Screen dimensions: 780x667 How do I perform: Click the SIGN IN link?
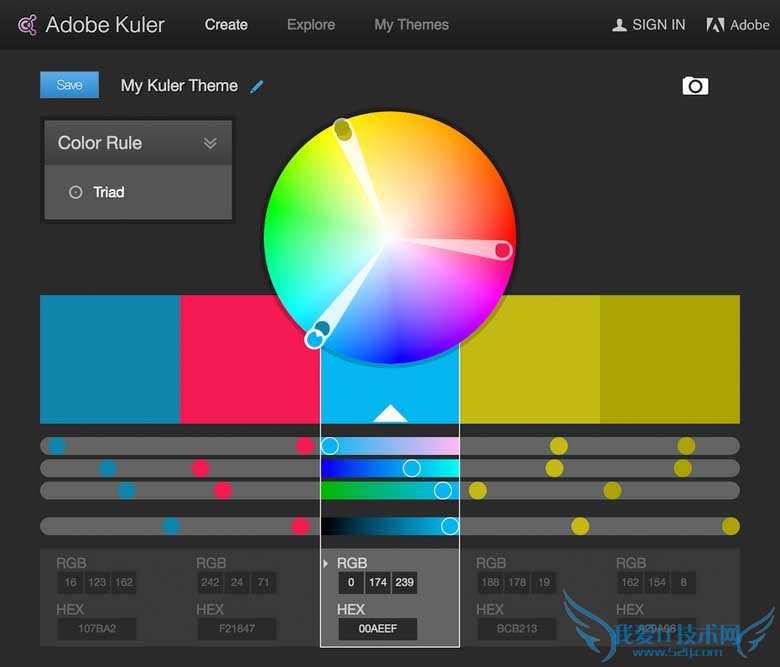pyautogui.click(x=659, y=25)
